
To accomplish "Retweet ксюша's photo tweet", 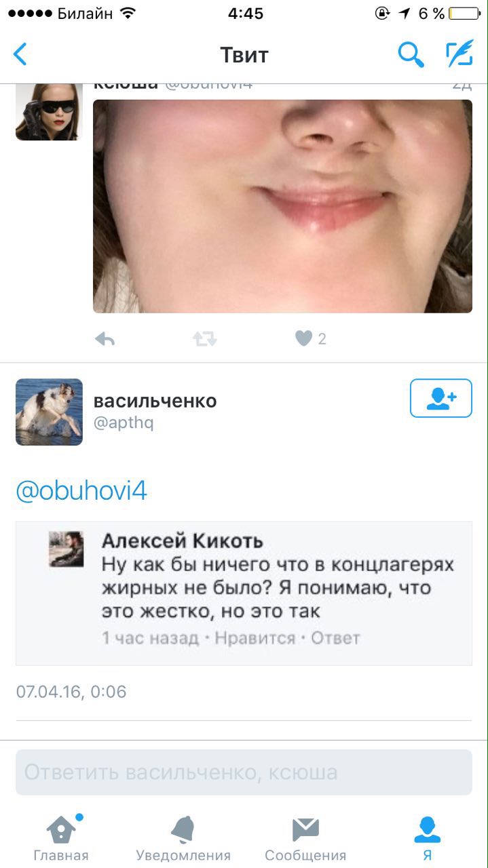I will pos(204,338).
